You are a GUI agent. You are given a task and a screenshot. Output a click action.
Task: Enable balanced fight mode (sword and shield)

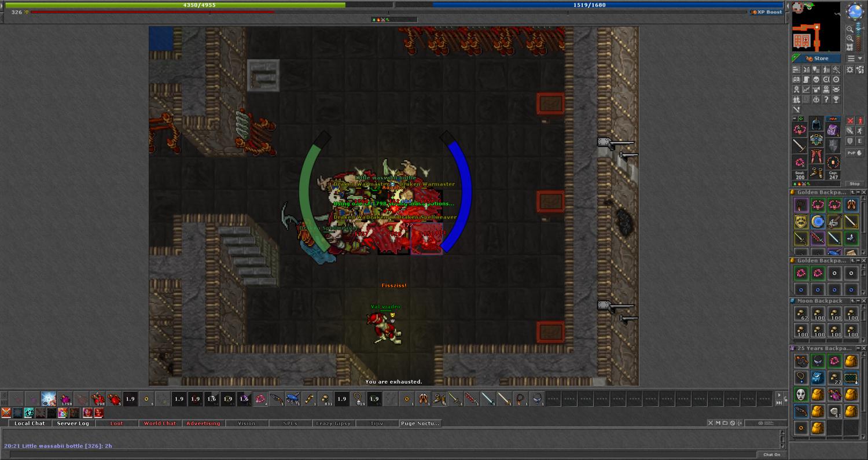[851, 131]
